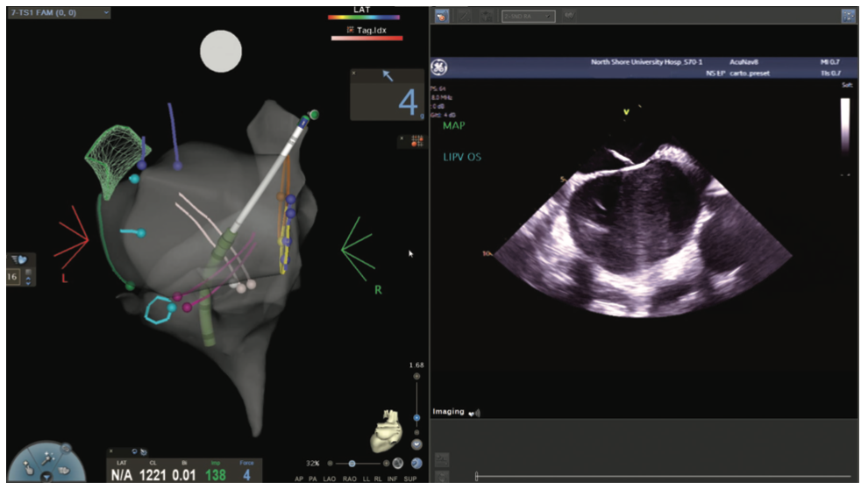
Task: Click the small round icon atop radial menu
Action: pos(66,447)
